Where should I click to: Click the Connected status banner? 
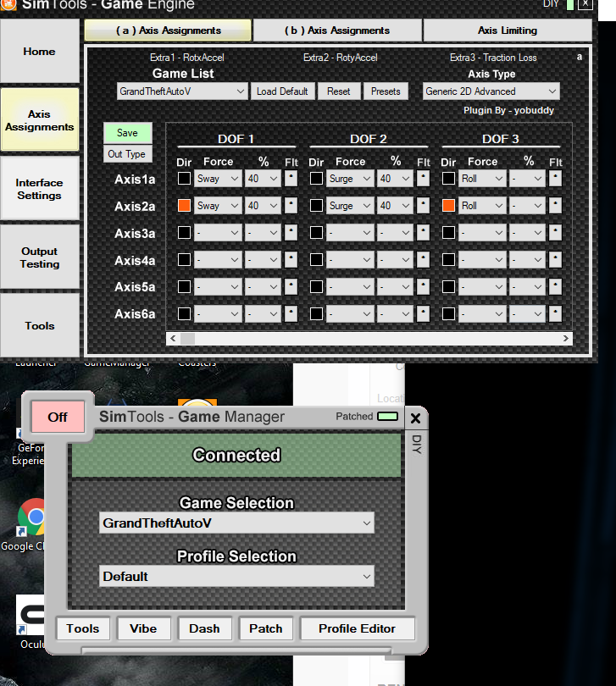pos(236,456)
